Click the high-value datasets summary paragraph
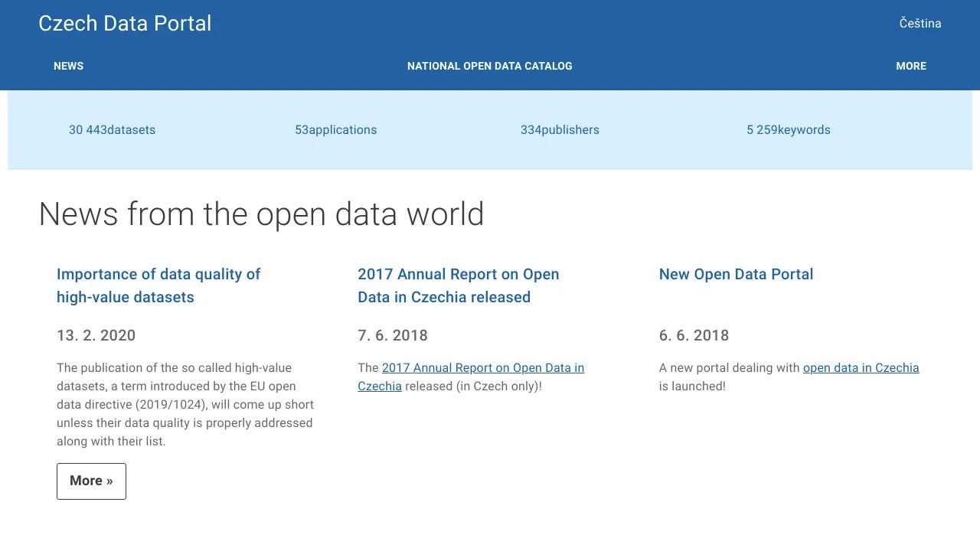Screen dimensions: 980x551 tap(185, 405)
